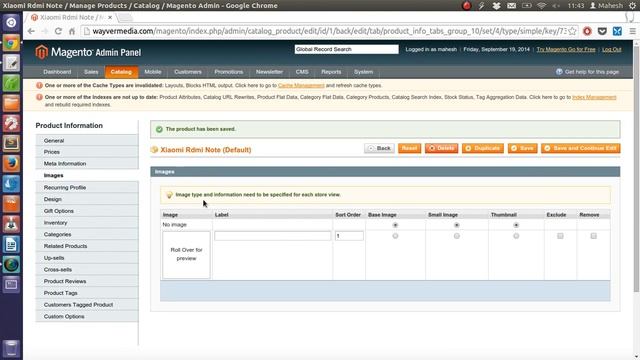Viewport: 640px width, 360px height.
Task: Open the Dropbox tray icon
Action: [x=496, y=6]
